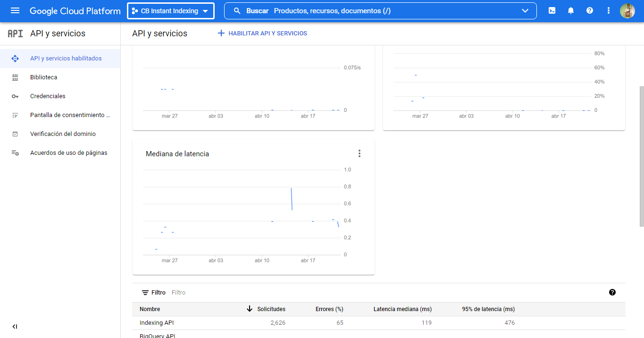Click the domain verification checkbox icon
This screenshot has width=644, height=338.
[15, 134]
